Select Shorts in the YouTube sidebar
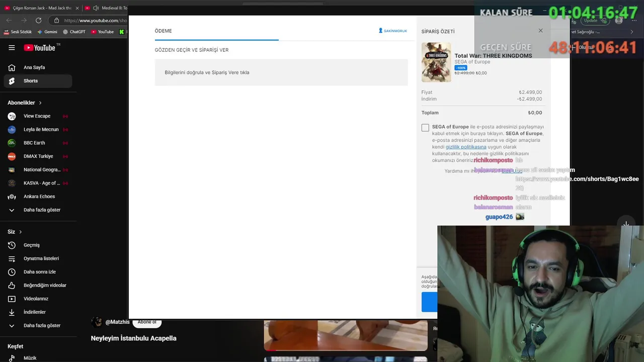The width and height of the screenshot is (644, 362). coord(38,81)
